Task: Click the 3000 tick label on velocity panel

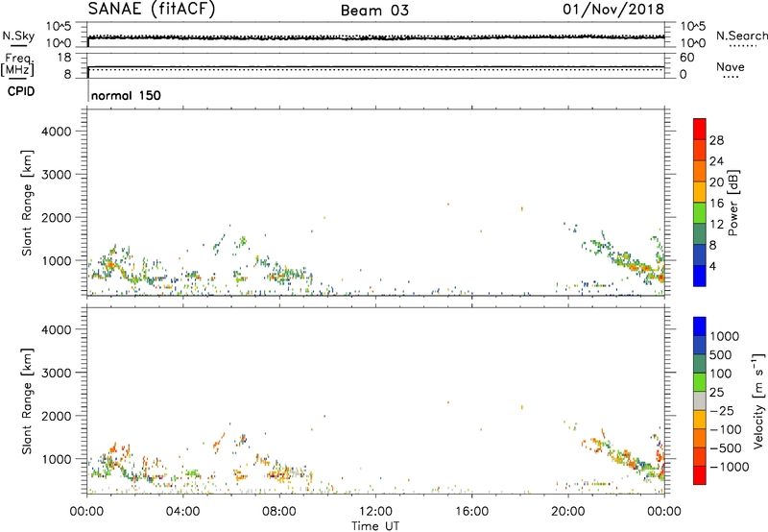Action: pyautogui.click(x=57, y=373)
